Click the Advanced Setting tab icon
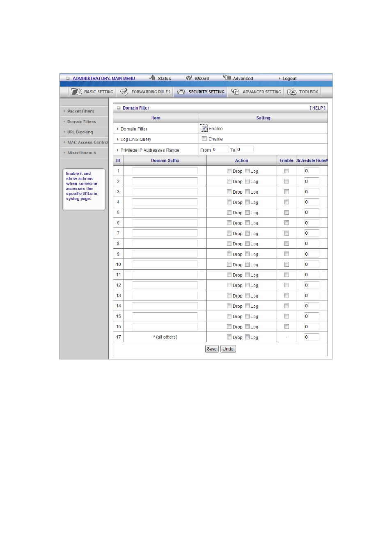The width and height of the screenshot is (392, 554). 235,92
